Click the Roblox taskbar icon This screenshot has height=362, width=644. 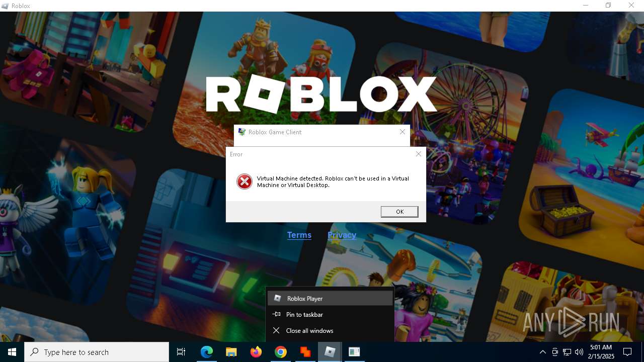330,352
